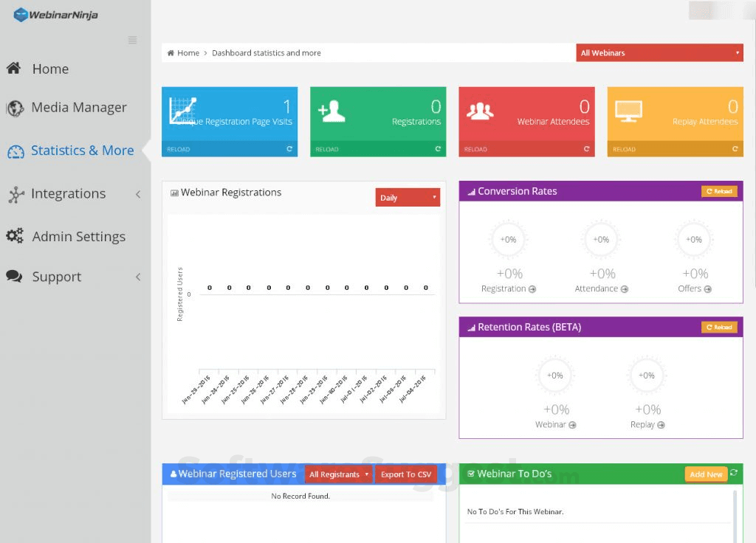Image resolution: width=756 pixels, height=543 pixels.
Task: Change chart interval using the Daily dropdown
Action: (407, 197)
